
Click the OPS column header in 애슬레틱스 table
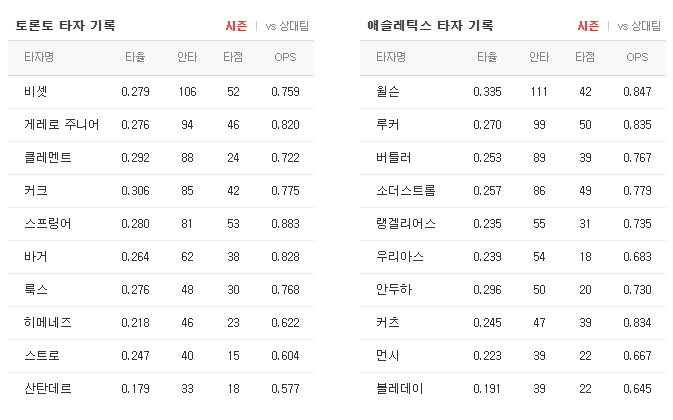(x=637, y=57)
